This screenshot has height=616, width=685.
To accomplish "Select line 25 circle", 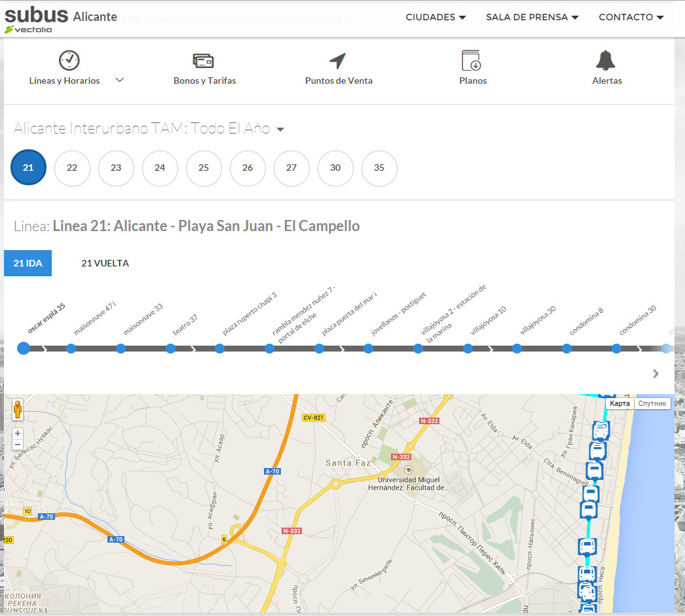I will pyautogui.click(x=204, y=168).
